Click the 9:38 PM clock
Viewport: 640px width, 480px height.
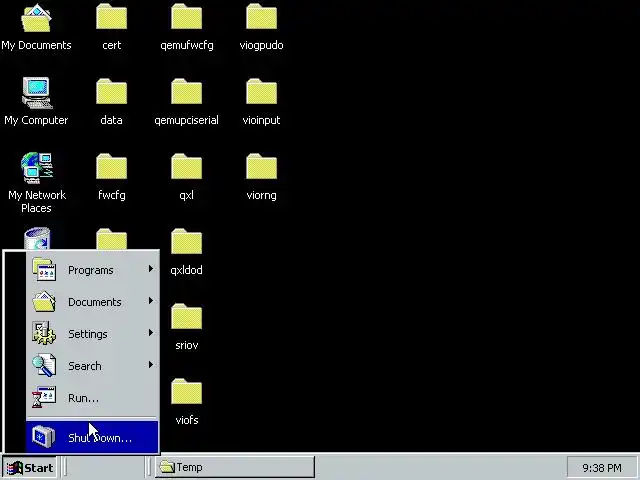602,468
